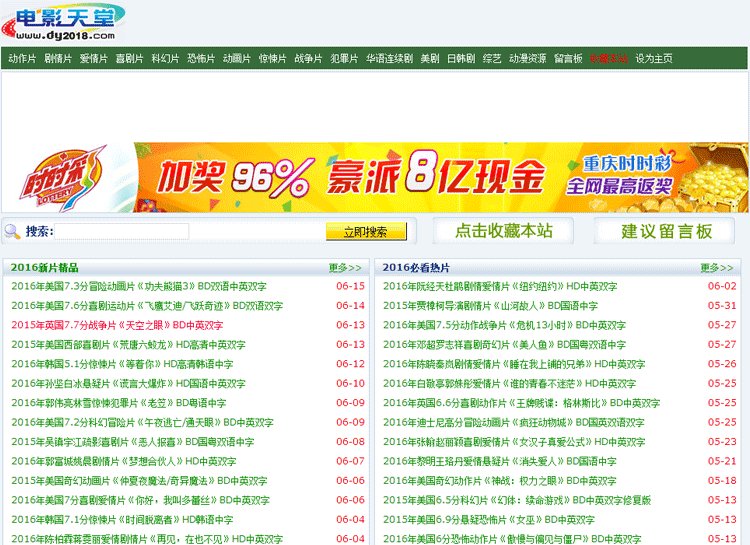This screenshot has height=545, width=750.
Task: Select 动漫资源 in the nav bar
Action: [528, 58]
